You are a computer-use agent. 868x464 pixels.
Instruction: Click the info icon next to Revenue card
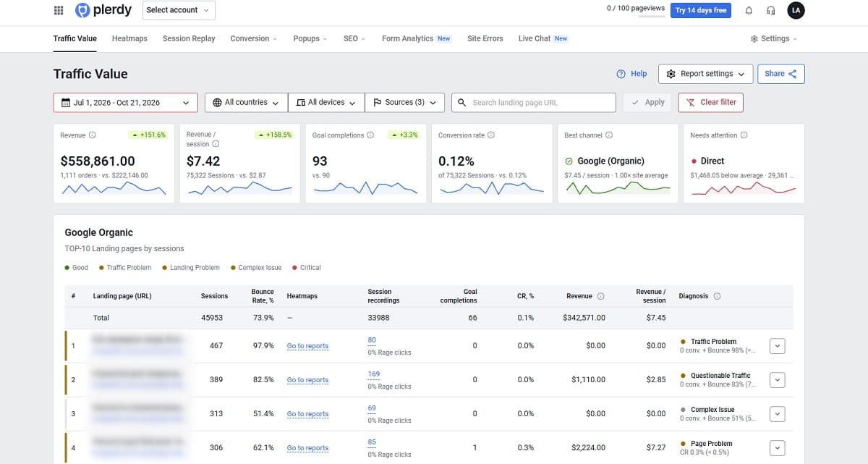point(92,135)
